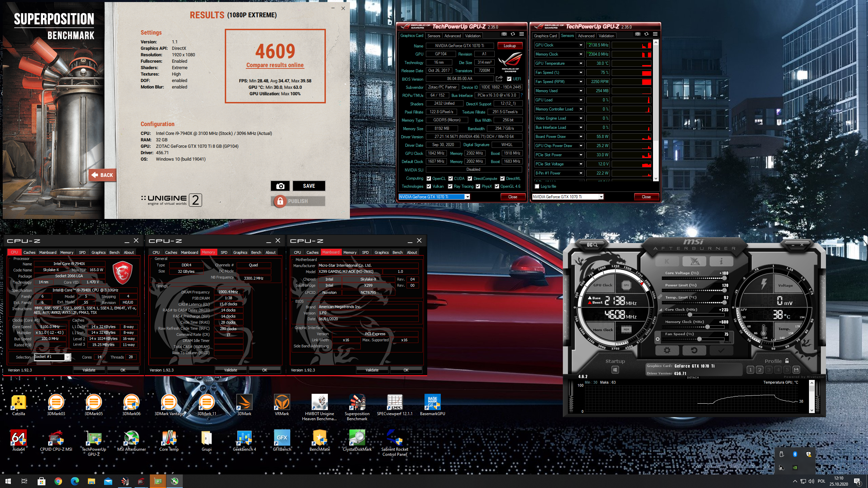Image resolution: width=868 pixels, height=488 pixels.
Task: Toggle the DirectML checkbox
Action: pyautogui.click(x=502, y=179)
